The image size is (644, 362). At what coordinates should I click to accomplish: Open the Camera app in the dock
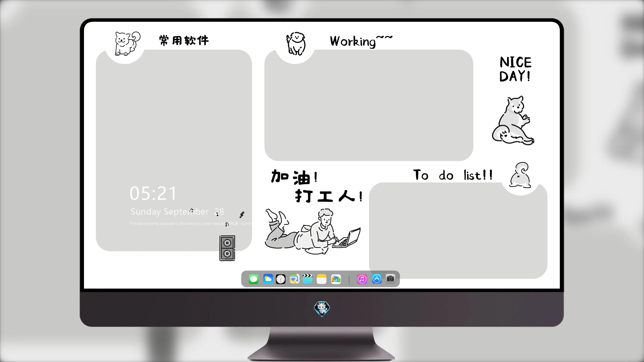click(x=390, y=279)
